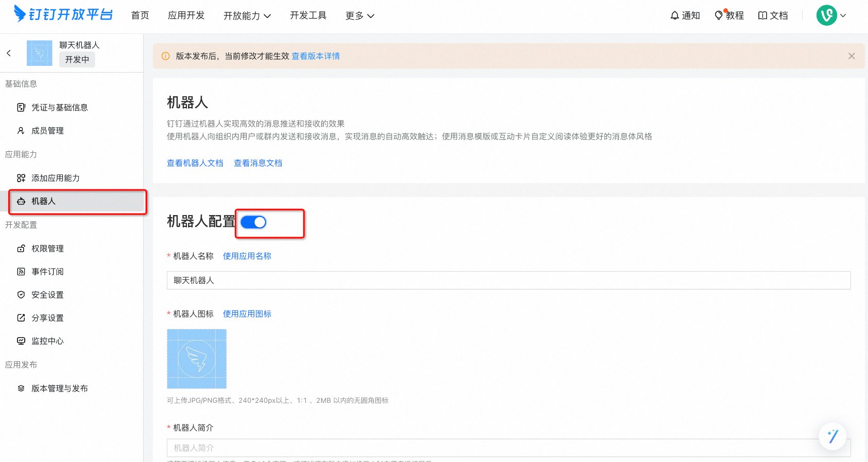The width and height of the screenshot is (868, 462).
Task: Click the 机器人配置 heading text
Action: pos(201,221)
